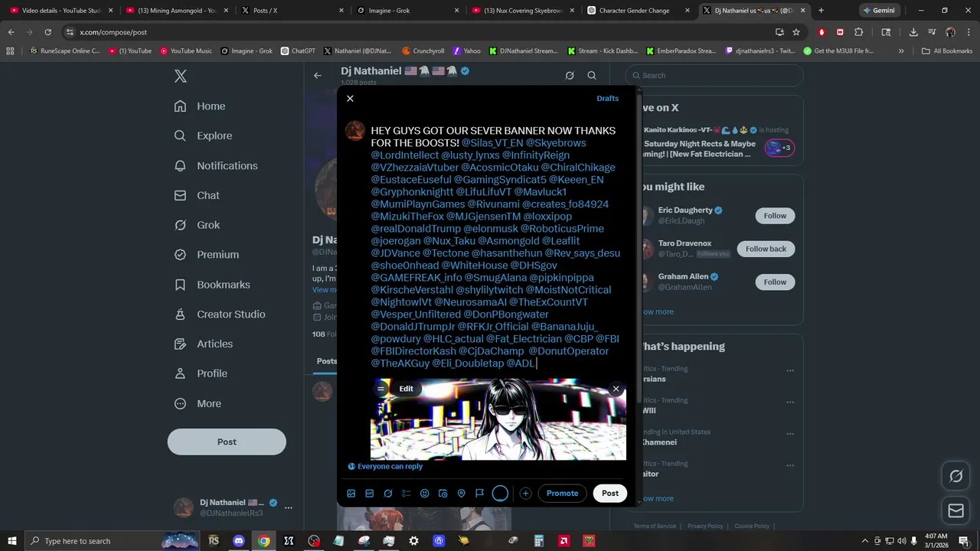980x551 pixels.
Task: Click the X logo in the sidebar
Action: [x=181, y=76]
